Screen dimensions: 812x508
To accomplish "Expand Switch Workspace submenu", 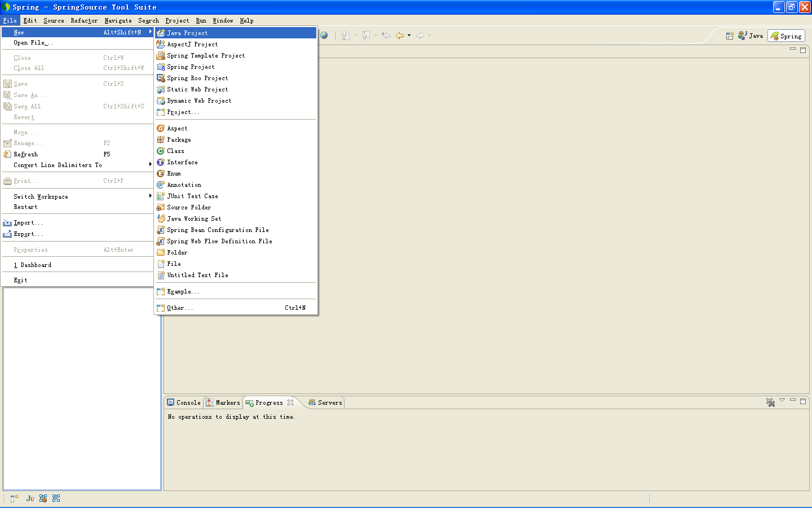I will (x=77, y=196).
